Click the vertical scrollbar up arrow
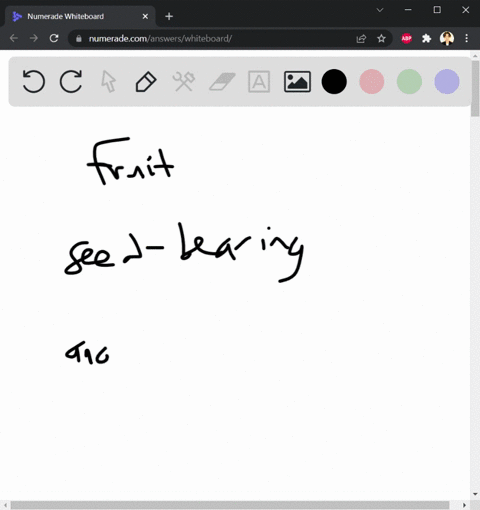Screen dimensions: 480x510 pos(475,56)
